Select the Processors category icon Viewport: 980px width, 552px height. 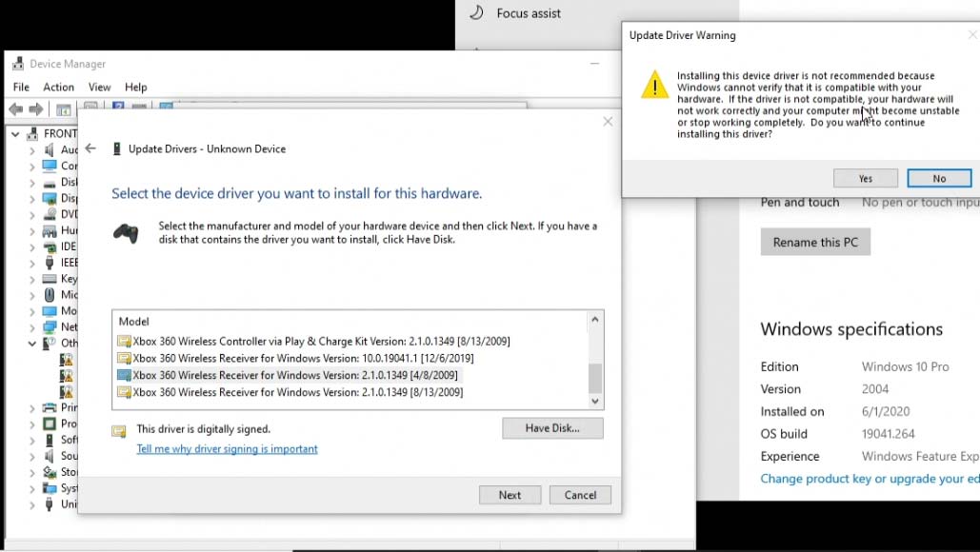50,424
